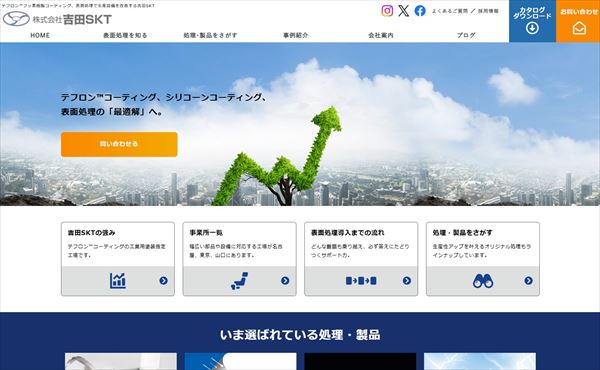Click the bar chart icon in 吉田SKTの強み card
This screenshot has height=370, width=600.
(118, 281)
